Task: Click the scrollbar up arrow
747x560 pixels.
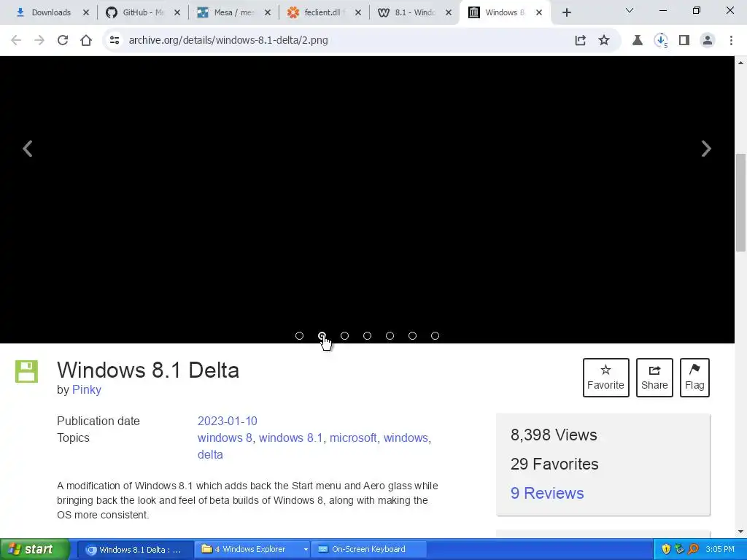Action: click(x=741, y=63)
